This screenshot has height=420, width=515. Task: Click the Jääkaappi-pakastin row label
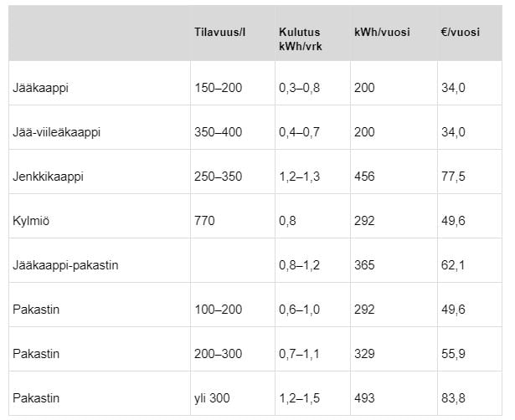coord(65,265)
